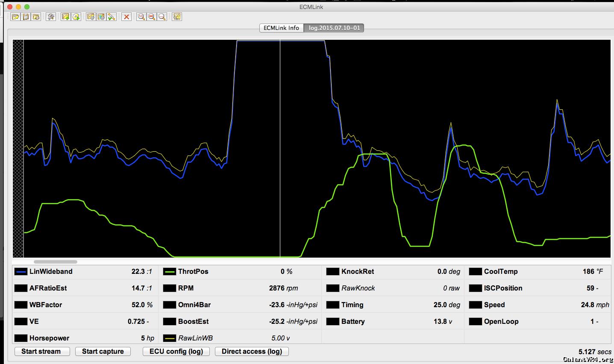
Task: Click the 186 °F CoolTemp value
Action: click(x=593, y=271)
